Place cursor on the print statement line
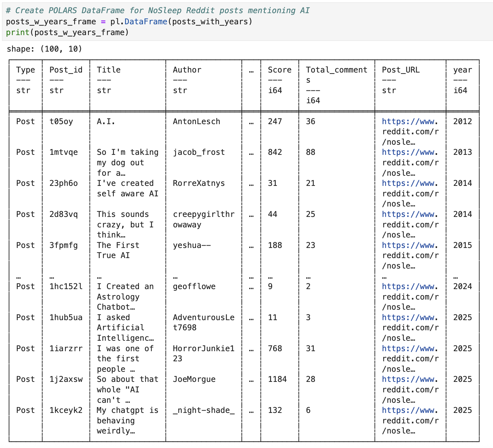 [67, 33]
